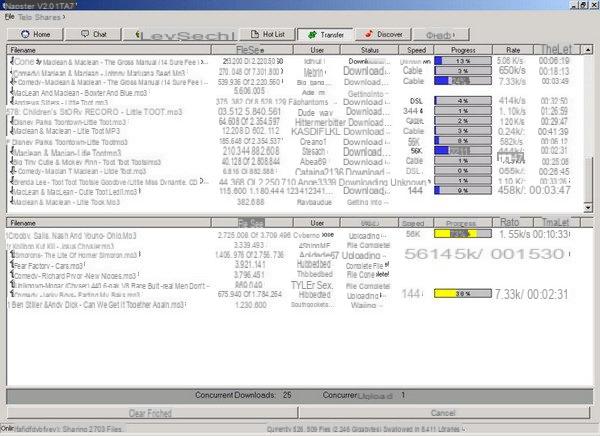The image size is (600, 436).
Task: Select the 'Brenda Lee - Toot Toot Tootsie Goodbye' download
Action: click(294, 182)
